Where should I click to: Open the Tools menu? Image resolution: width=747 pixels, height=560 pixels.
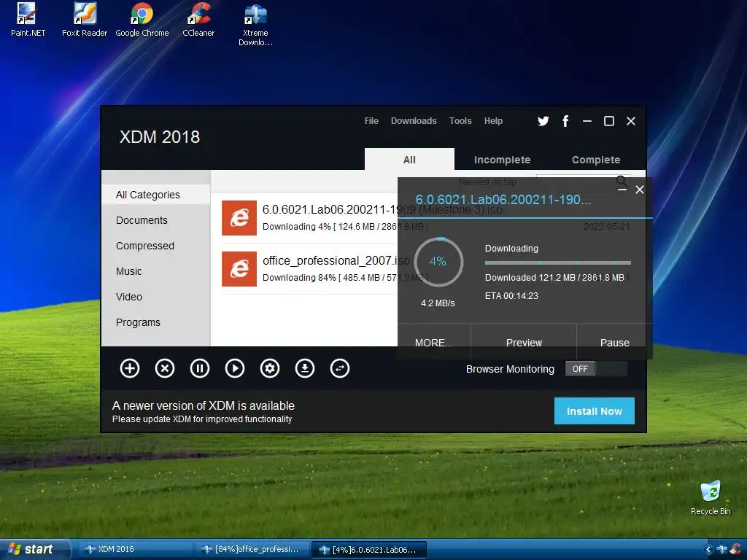click(460, 121)
